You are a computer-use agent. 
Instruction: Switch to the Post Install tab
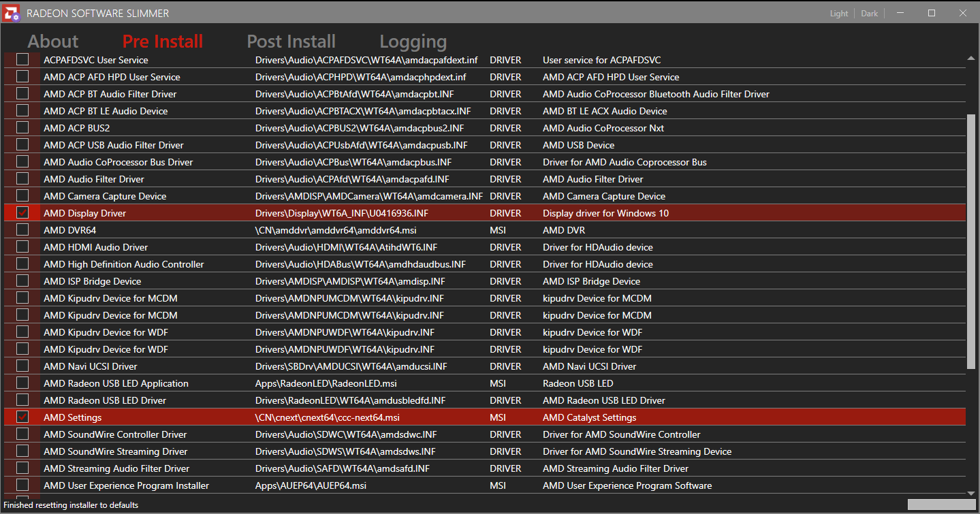coord(291,42)
